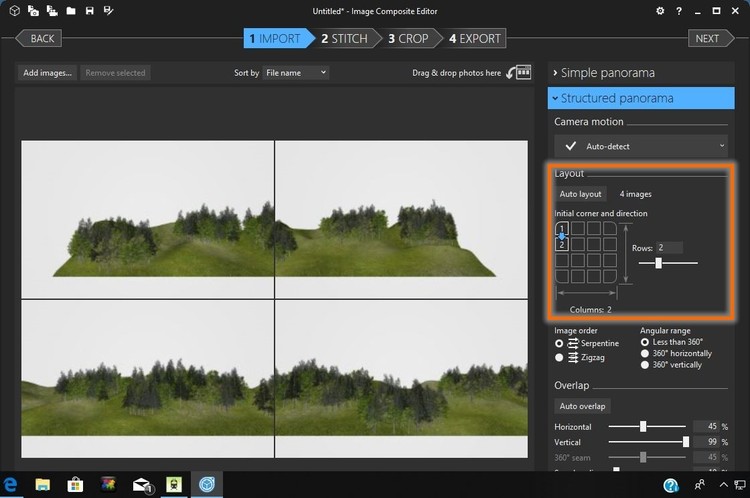Switch to the 4 EXPORT step

click(474, 39)
